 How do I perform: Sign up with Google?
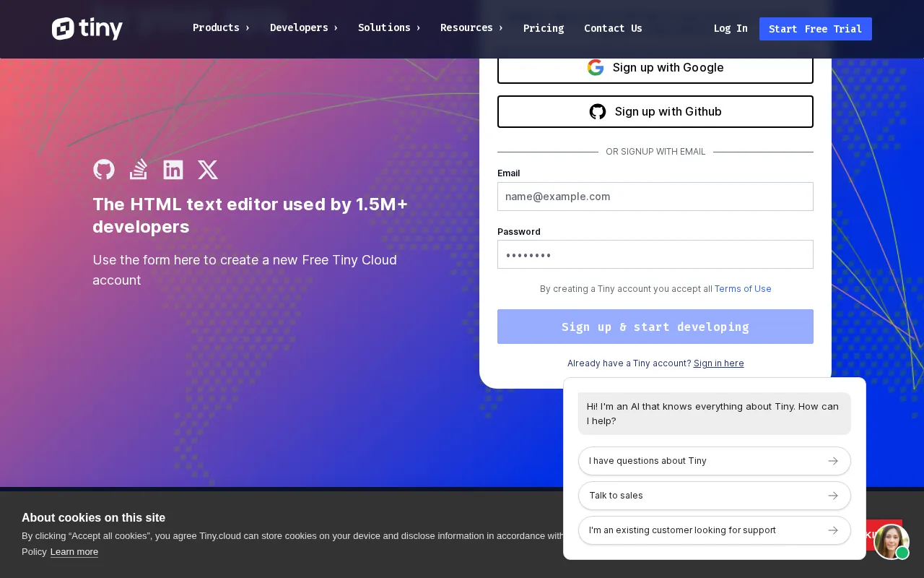(x=655, y=68)
